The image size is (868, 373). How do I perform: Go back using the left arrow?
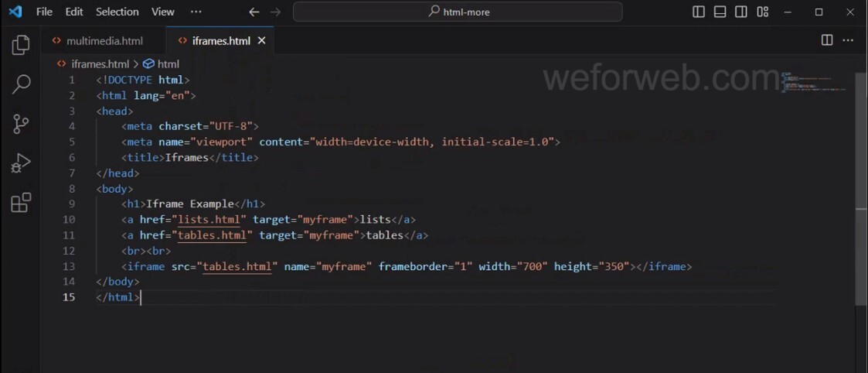point(254,12)
